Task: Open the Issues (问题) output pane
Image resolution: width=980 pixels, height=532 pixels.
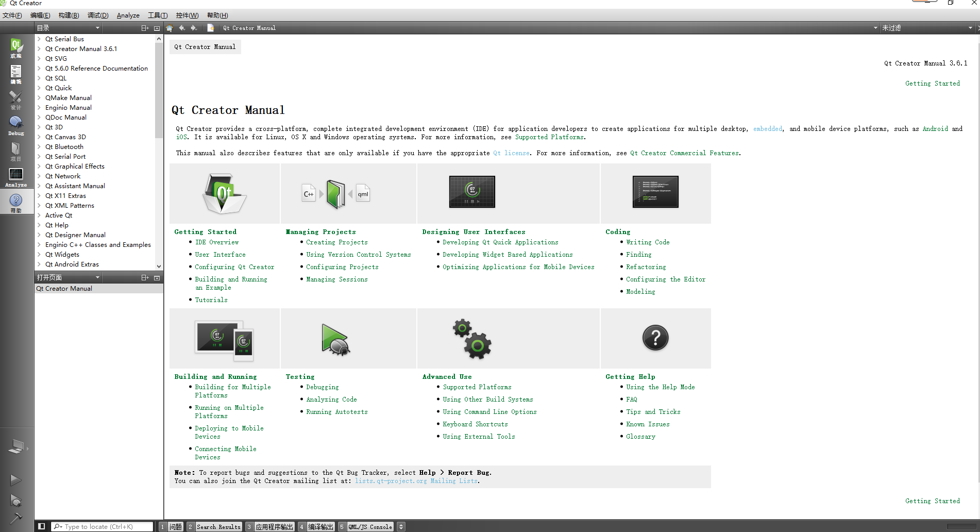Action: pyautogui.click(x=171, y=527)
